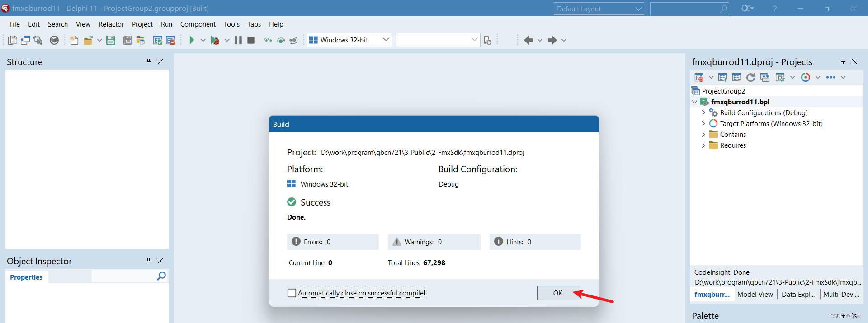Open the Project menu
The image size is (868, 323).
coord(142,24)
